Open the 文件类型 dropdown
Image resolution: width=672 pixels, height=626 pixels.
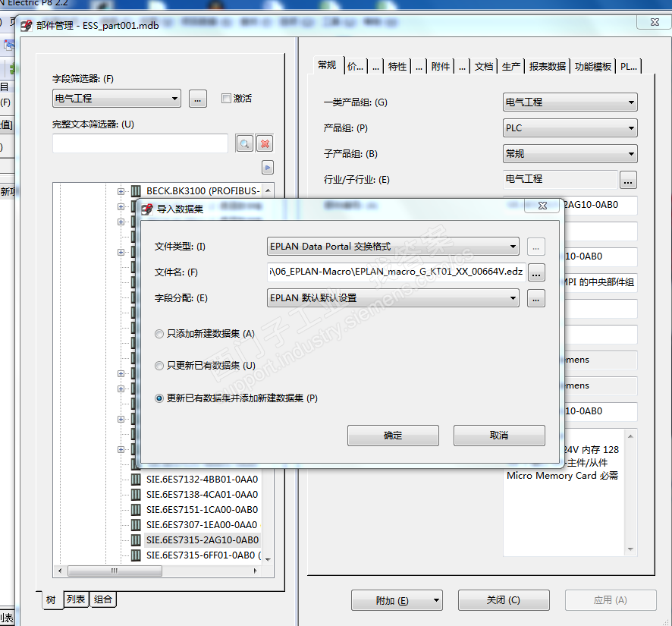tap(393, 247)
